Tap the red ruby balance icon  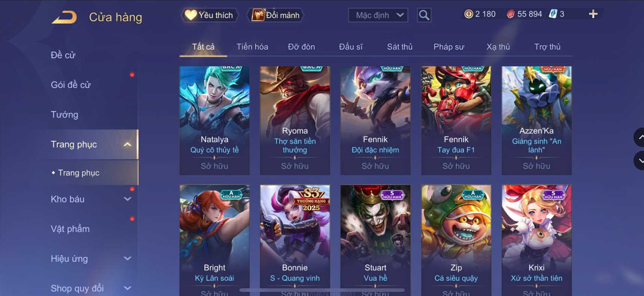tap(510, 14)
